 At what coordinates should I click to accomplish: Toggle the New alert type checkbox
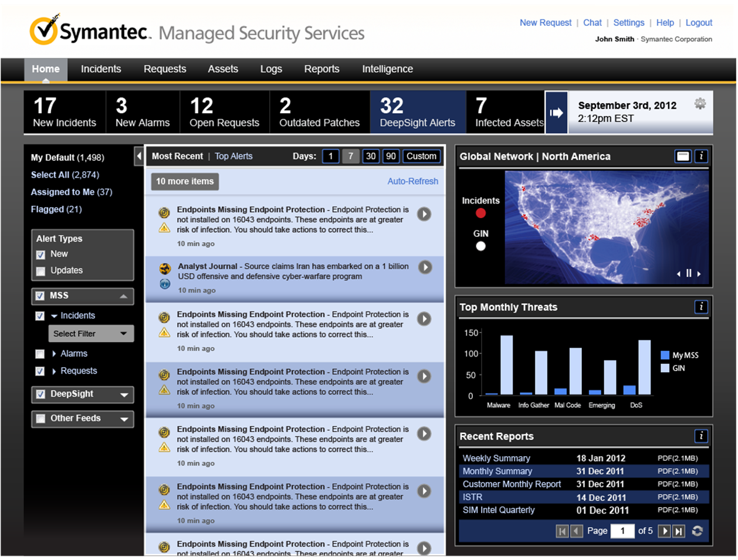(x=40, y=254)
